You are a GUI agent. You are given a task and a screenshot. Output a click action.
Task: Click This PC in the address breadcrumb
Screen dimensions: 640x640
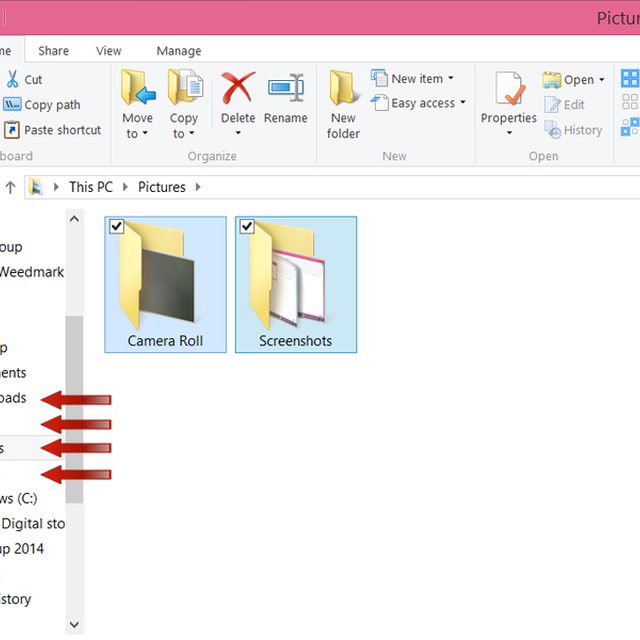tap(91, 187)
